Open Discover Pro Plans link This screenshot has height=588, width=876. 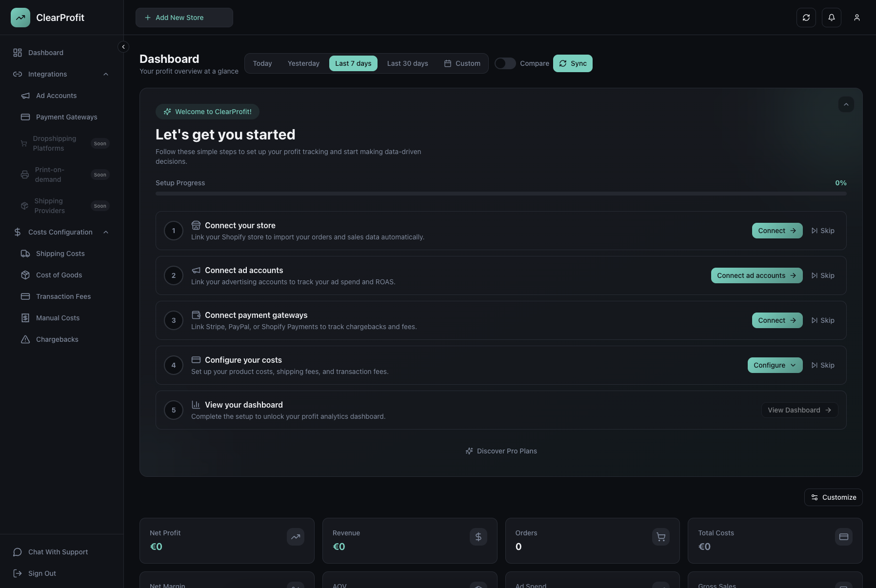(x=501, y=451)
